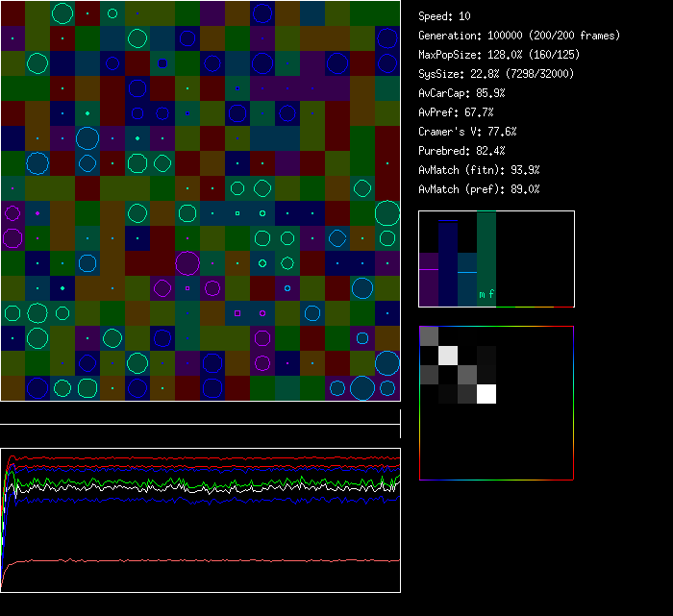
Task: Select the tall green bar in the bar chart
Action: tap(486, 250)
